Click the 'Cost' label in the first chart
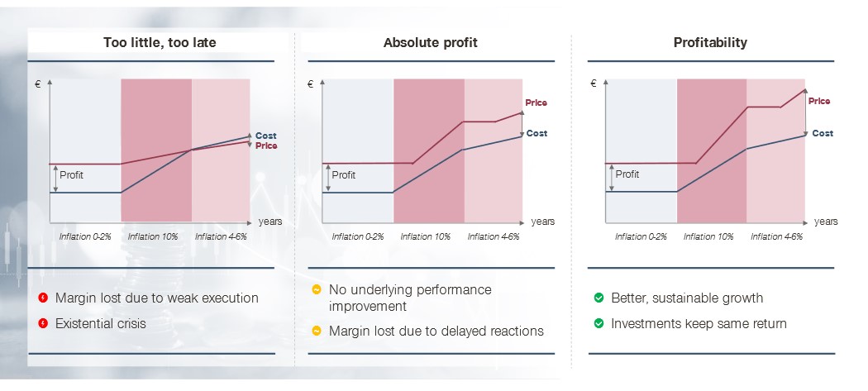This screenshot has width=868, height=391. coord(265,136)
